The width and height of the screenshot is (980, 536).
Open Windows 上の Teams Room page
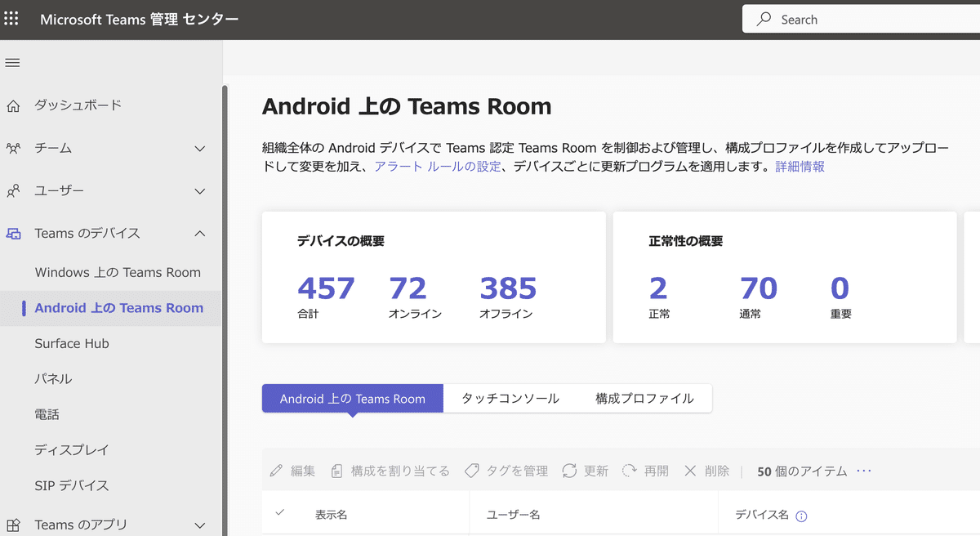coord(118,273)
